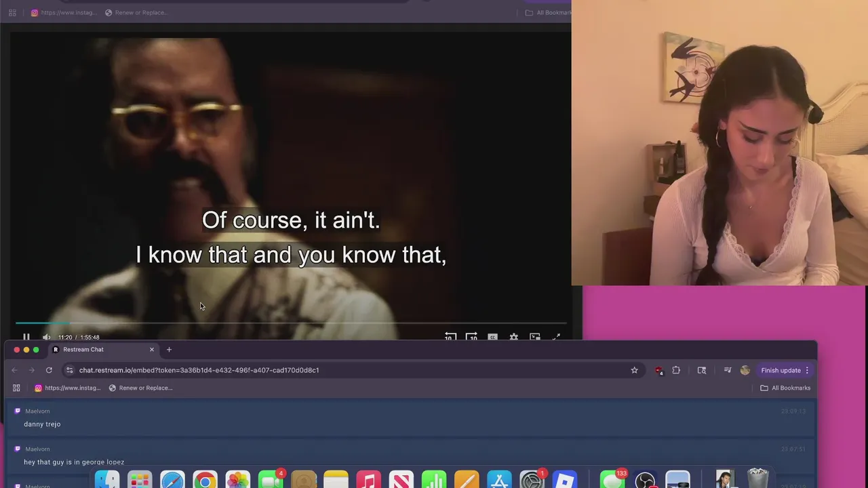Rewind video 10 seconds
This screenshot has width=868, height=488.
pos(450,337)
